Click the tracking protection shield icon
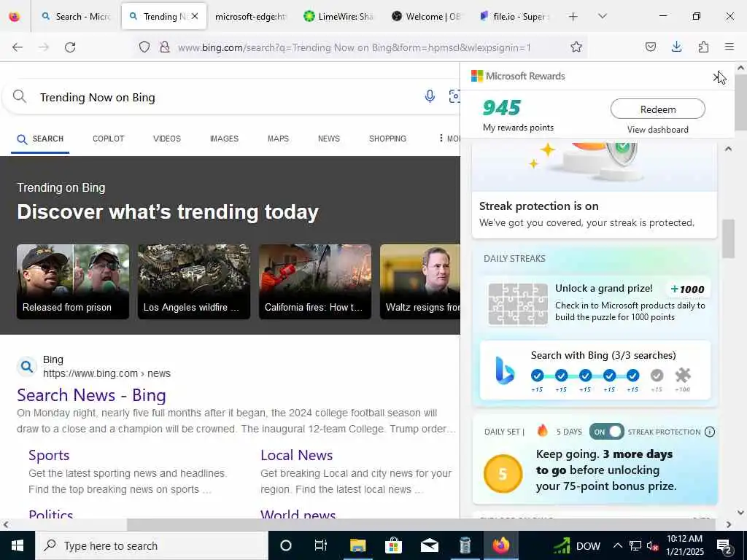This screenshot has height=560, width=747. coord(144,47)
